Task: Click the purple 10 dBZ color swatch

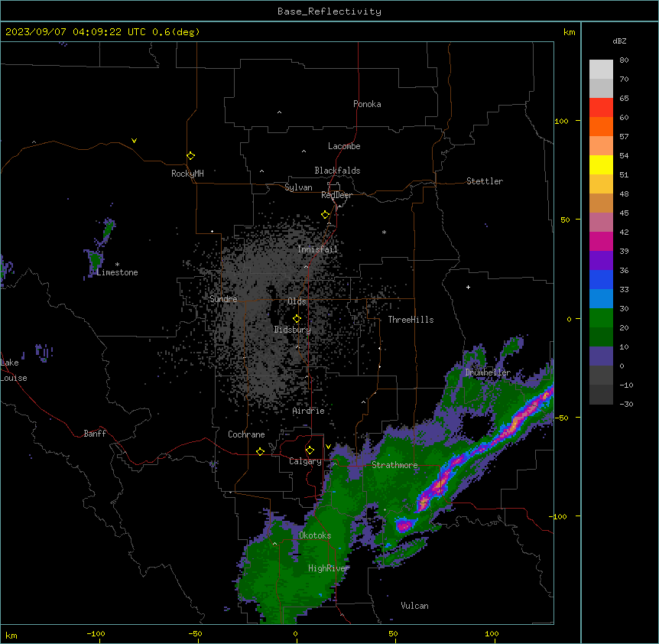Action: (x=601, y=356)
